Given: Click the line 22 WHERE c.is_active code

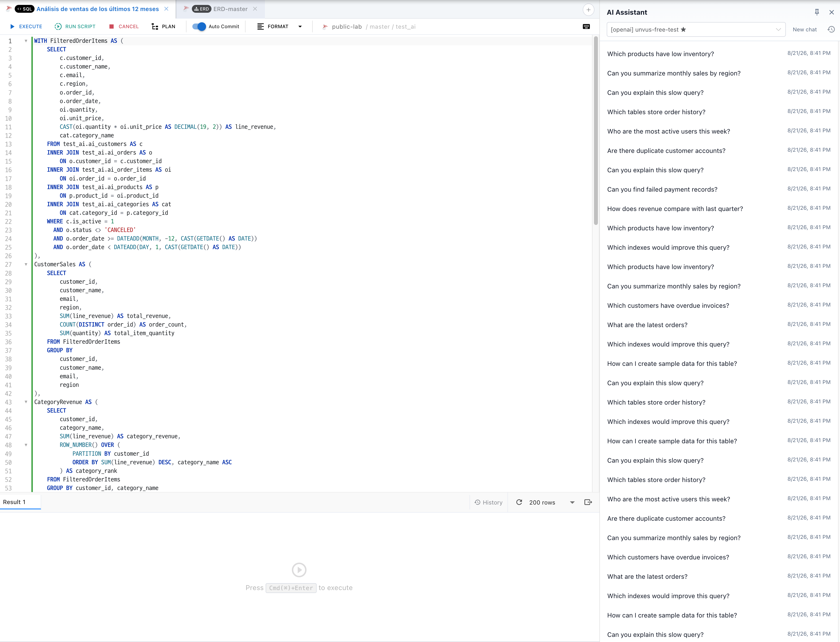Looking at the screenshot, I should point(80,221).
